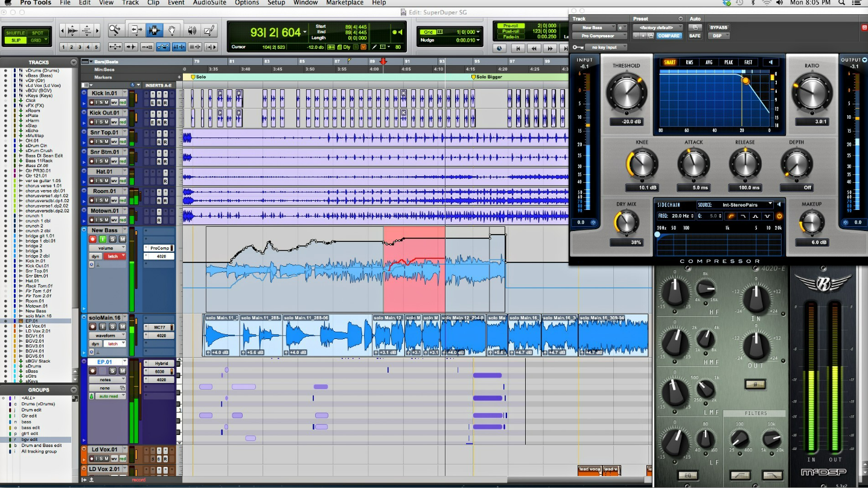The height and width of the screenshot is (488, 868).
Task: Choose the Selector waveform tool
Action: click(155, 30)
